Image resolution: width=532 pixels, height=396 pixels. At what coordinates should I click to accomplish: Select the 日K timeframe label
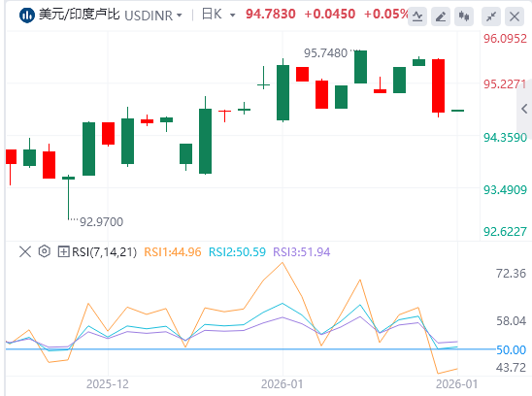coord(212,15)
